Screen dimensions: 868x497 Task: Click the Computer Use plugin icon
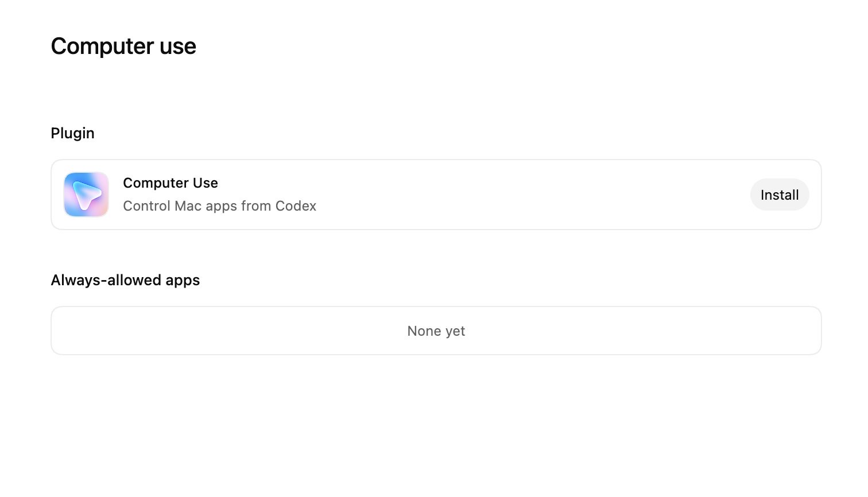(86, 195)
